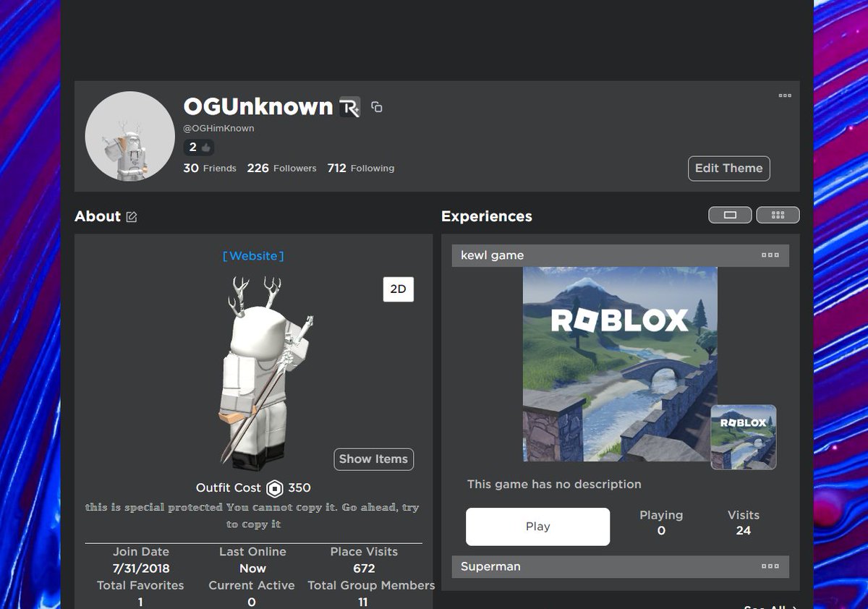Expand the Superman experience header
The height and width of the screenshot is (609, 868).
point(621,566)
